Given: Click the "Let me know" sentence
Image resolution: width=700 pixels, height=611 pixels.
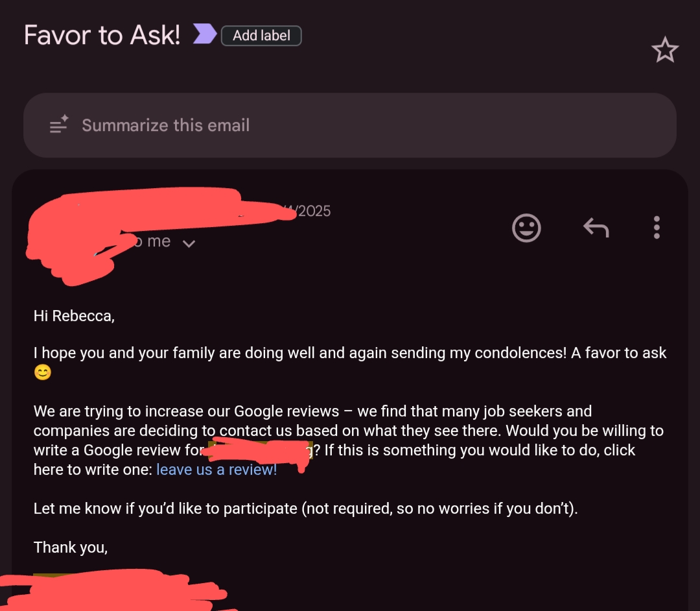Looking at the screenshot, I should (305, 509).
